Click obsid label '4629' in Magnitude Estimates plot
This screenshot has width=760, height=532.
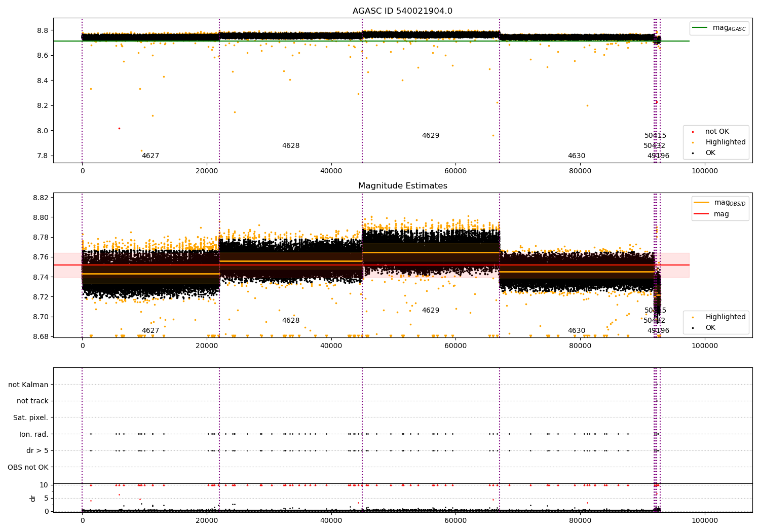431,311
